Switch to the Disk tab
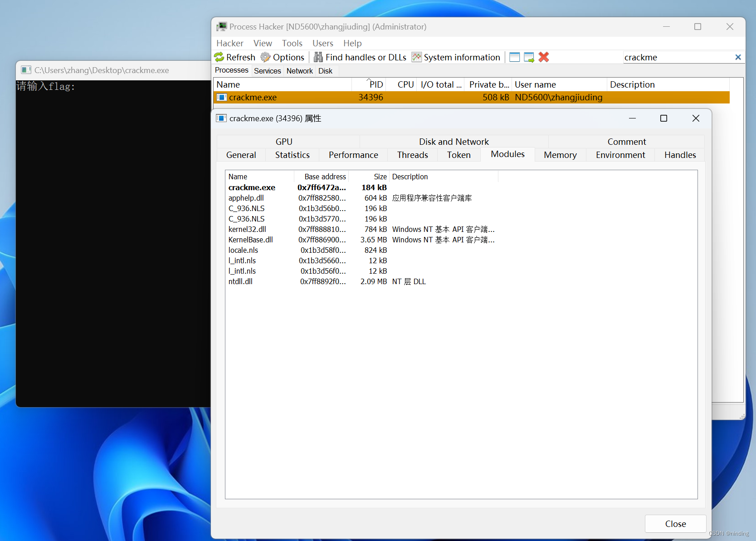 [x=326, y=71]
